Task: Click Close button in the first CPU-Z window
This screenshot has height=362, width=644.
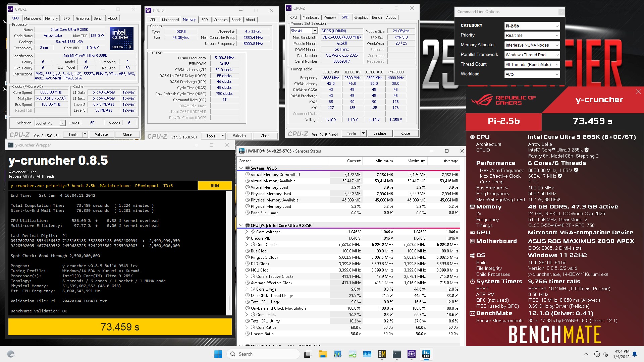Action: 127,134
